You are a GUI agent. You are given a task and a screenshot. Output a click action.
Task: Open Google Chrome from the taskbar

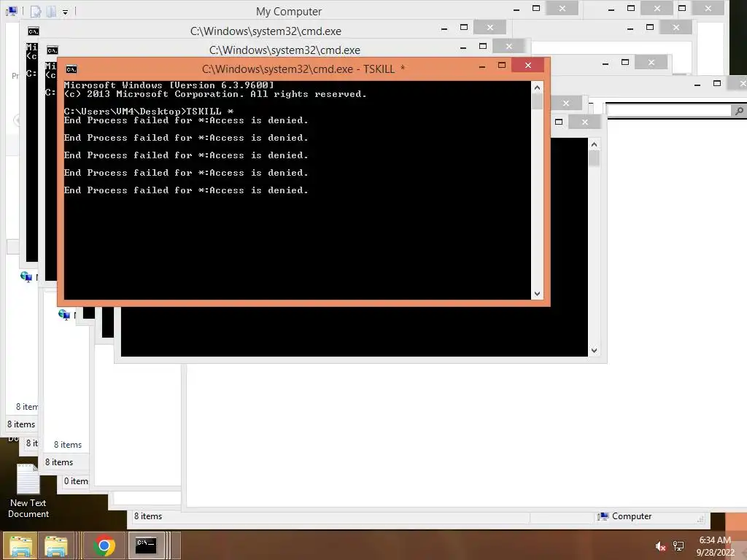coord(104,545)
